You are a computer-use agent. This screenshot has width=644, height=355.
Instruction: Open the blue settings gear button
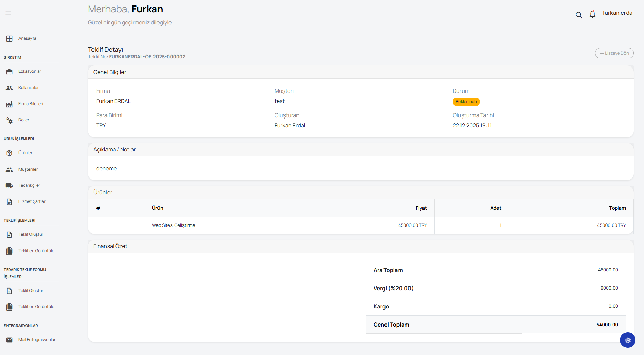coord(628,340)
